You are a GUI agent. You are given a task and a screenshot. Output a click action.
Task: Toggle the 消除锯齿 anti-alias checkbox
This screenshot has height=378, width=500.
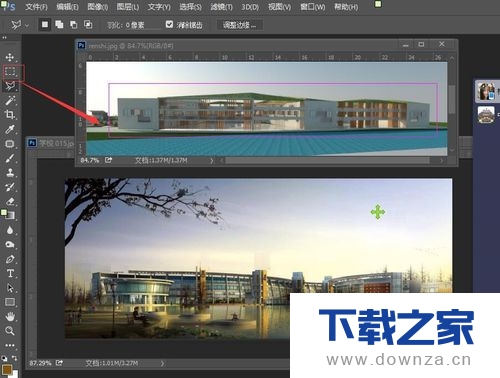pos(169,24)
